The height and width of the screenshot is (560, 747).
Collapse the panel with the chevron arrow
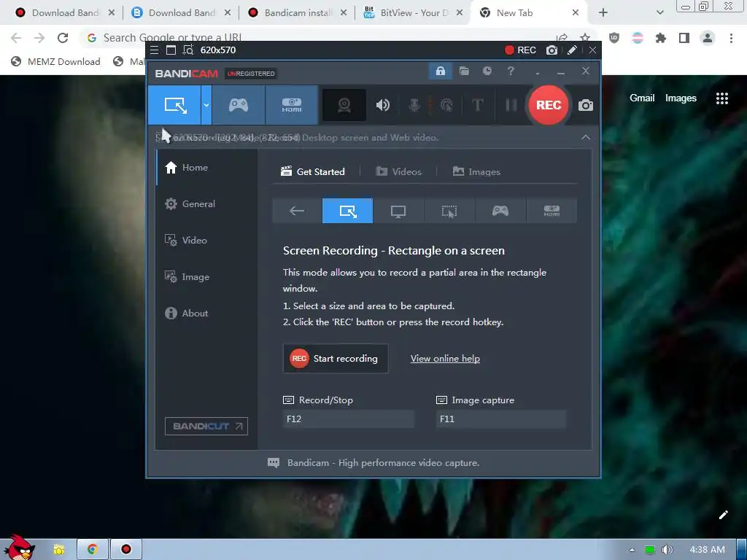pos(586,137)
